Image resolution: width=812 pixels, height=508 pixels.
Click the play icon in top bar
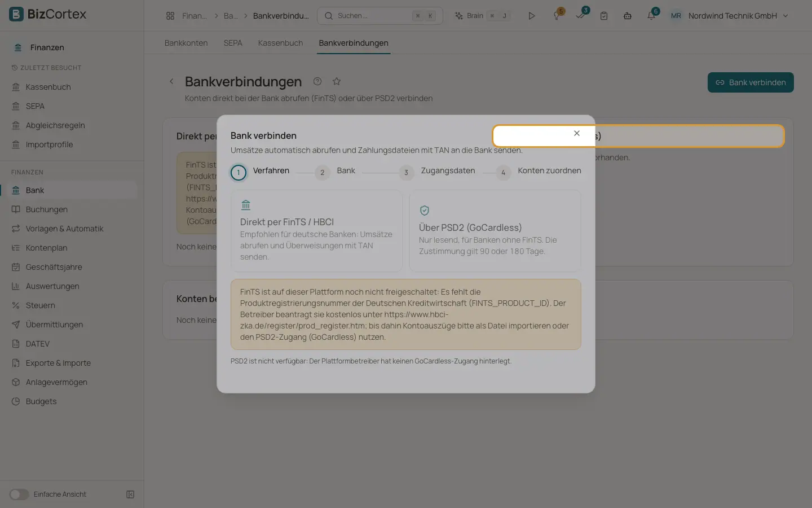tap(531, 16)
